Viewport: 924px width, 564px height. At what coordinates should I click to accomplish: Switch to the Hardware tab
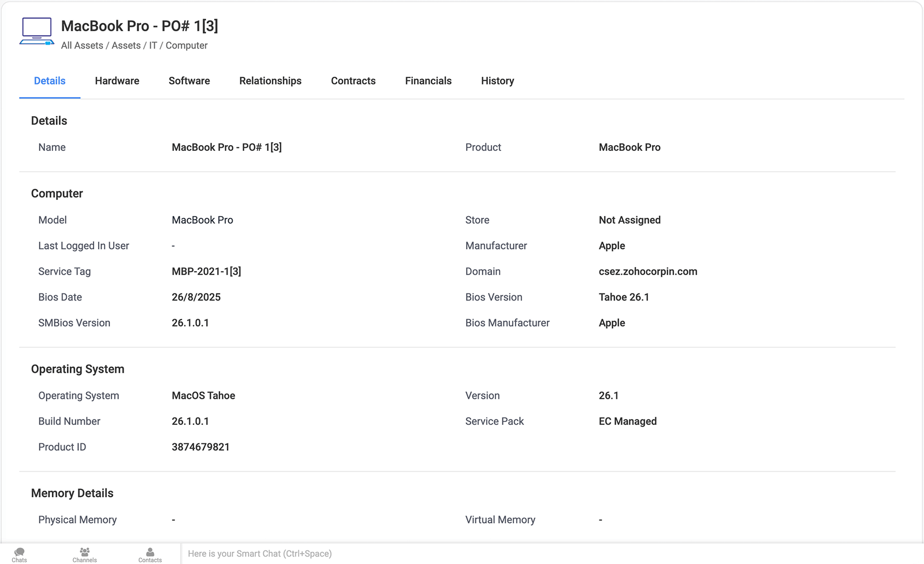point(117,81)
